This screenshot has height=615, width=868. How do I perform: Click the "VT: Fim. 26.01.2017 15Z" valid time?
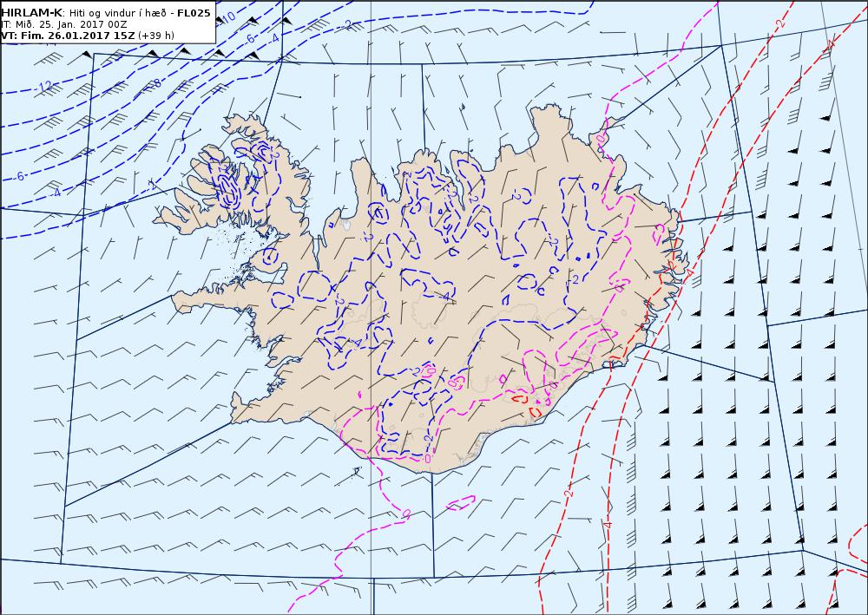(68, 36)
